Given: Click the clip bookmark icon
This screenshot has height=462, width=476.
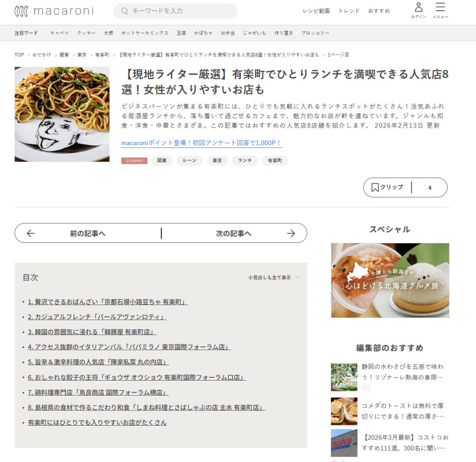Looking at the screenshot, I should (x=375, y=187).
